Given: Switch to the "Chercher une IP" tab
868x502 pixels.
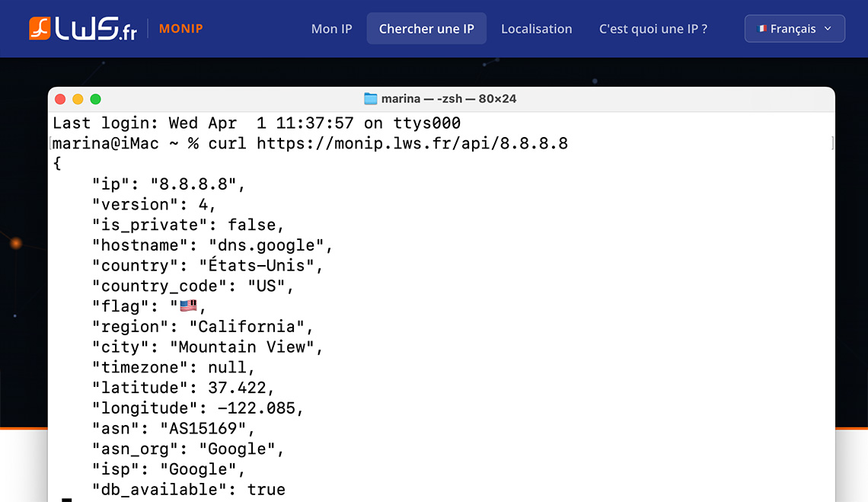Looking at the screenshot, I should pyautogui.click(x=426, y=27).
